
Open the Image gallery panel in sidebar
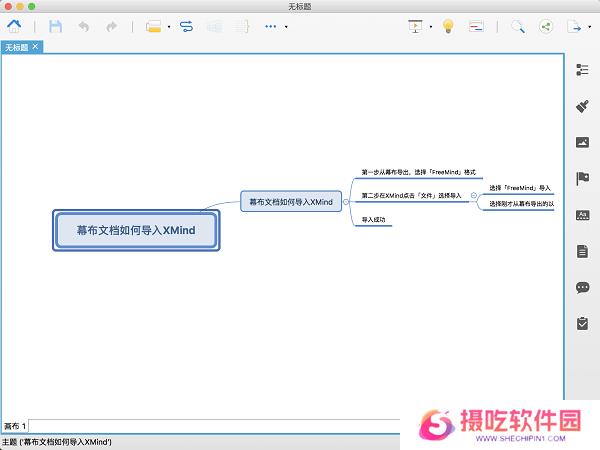[582, 142]
